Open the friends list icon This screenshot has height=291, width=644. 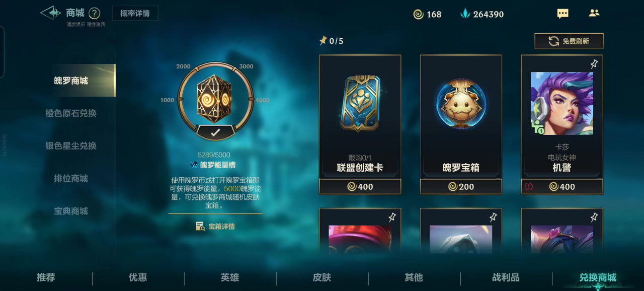(594, 14)
